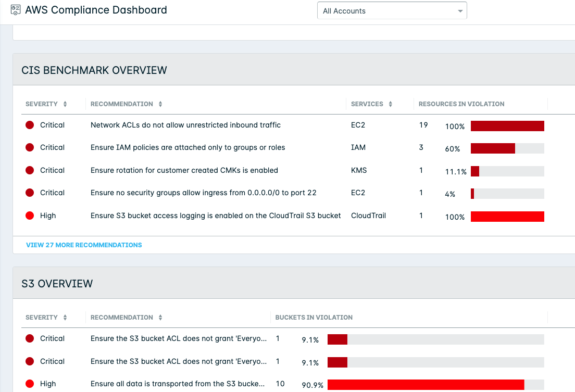This screenshot has width=575, height=392.
Task: Click View 27 More Recommendations link
Action: pyautogui.click(x=84, y=245)
